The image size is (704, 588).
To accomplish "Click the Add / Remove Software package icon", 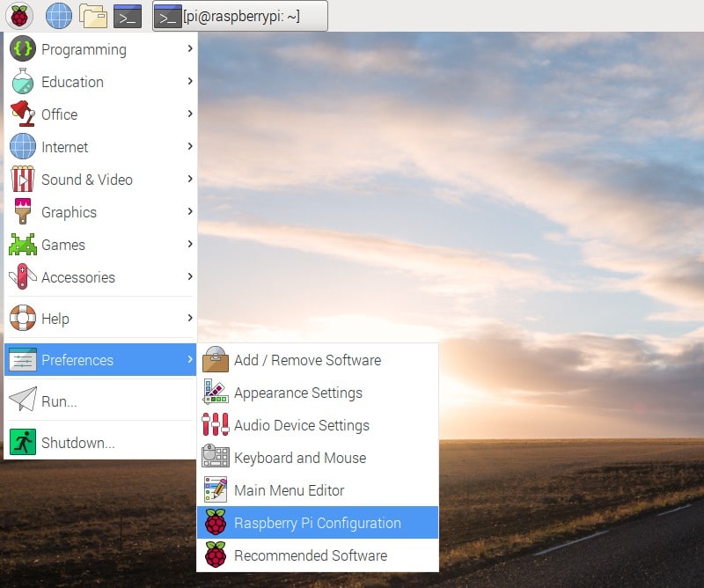I will pos(216,359).
